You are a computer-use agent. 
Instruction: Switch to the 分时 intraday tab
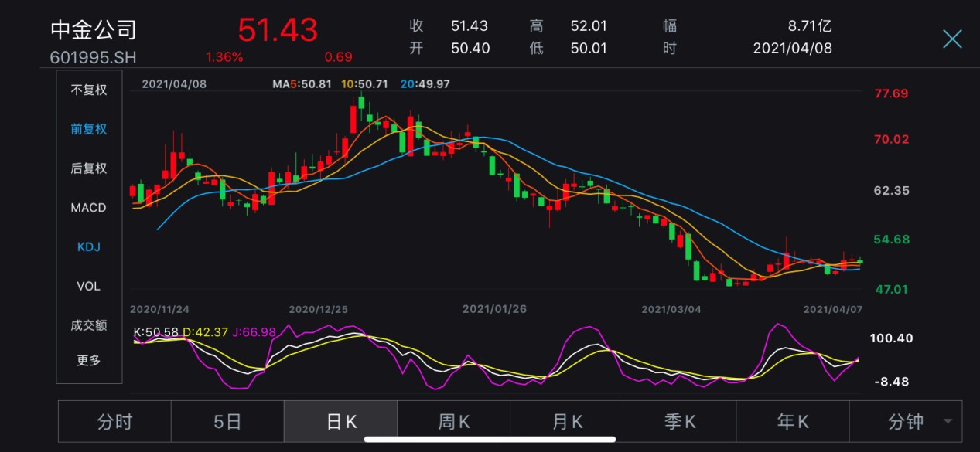click(x=114, y=422)
